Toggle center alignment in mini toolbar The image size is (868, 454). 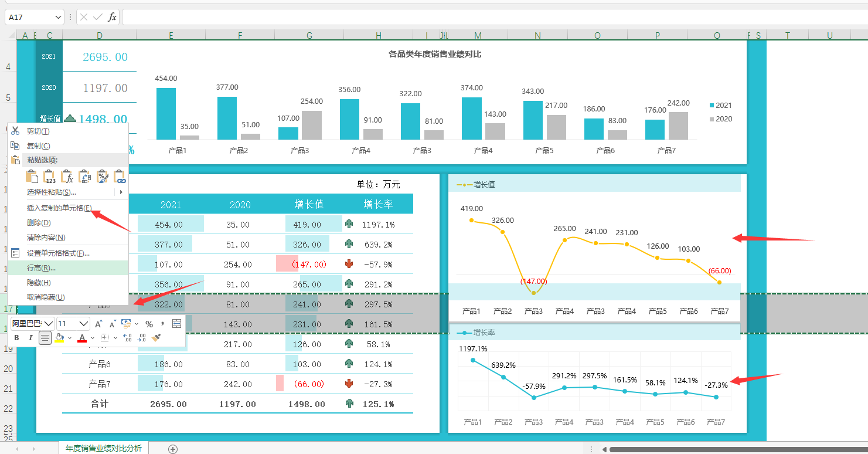(x=45, y=338)
